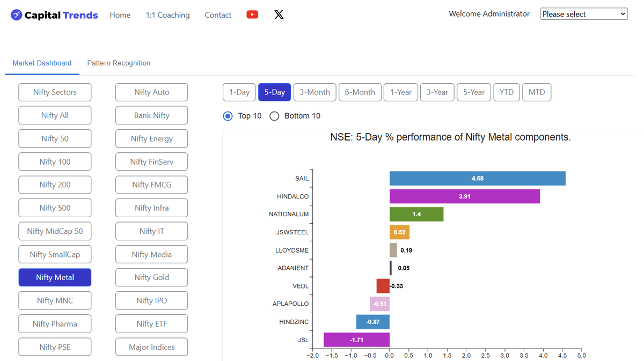Select the Top 10 radio button
Image resolution: width=644 pixels, height=361 pixels.
(228, 116)
